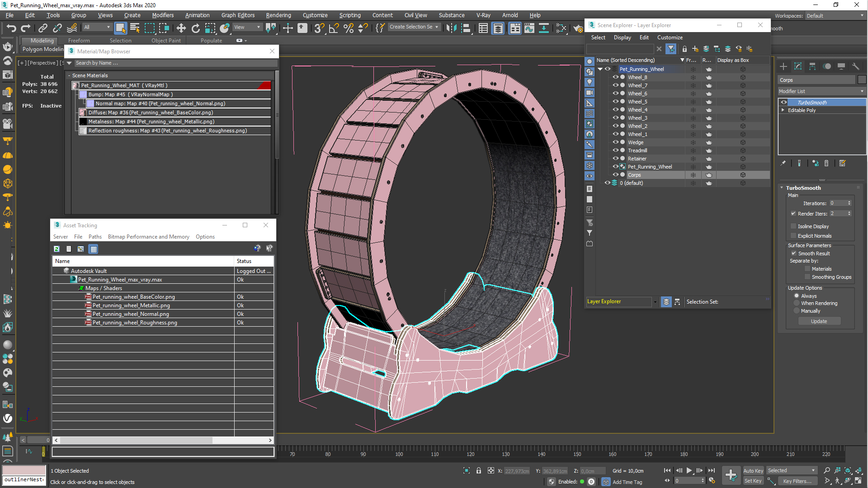The width and height of the screenshot is (868, 488).
Task: Switch to Freeform ribbon tab
Action: (x=79, y=40)
